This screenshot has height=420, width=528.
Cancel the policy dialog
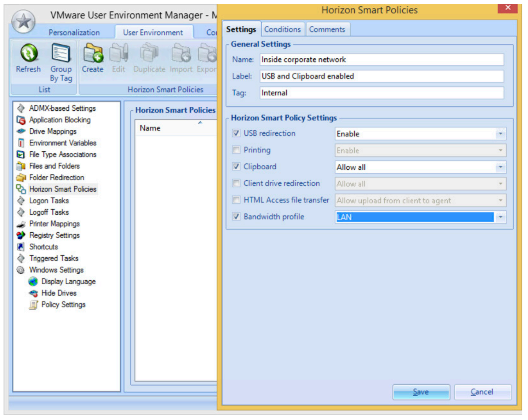click(483, 392)
